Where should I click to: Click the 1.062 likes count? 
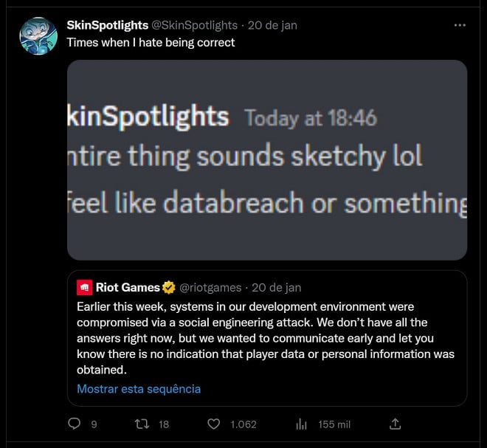point(243,424)
